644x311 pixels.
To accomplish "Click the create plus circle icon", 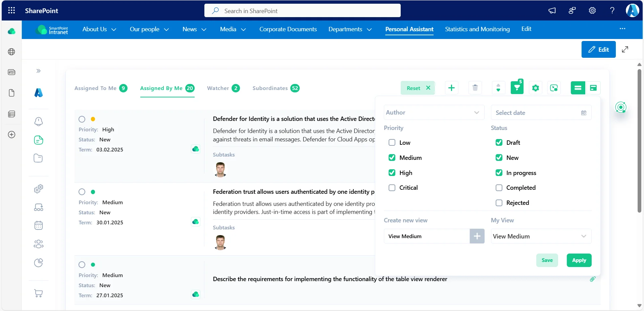I will tap(11, 135).
